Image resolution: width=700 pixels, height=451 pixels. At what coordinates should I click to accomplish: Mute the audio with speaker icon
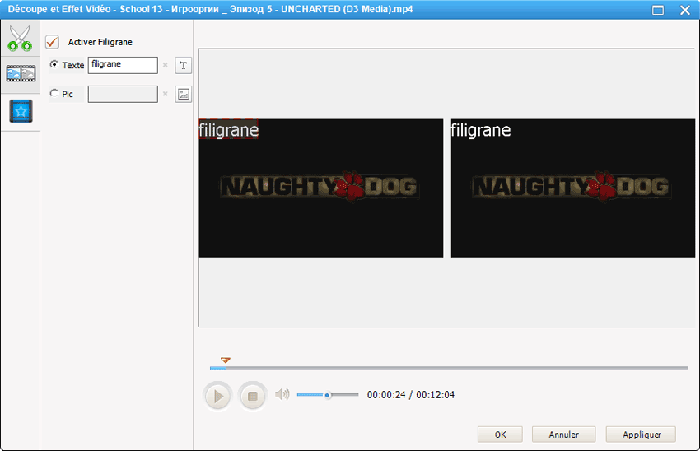tap(282, 394)
